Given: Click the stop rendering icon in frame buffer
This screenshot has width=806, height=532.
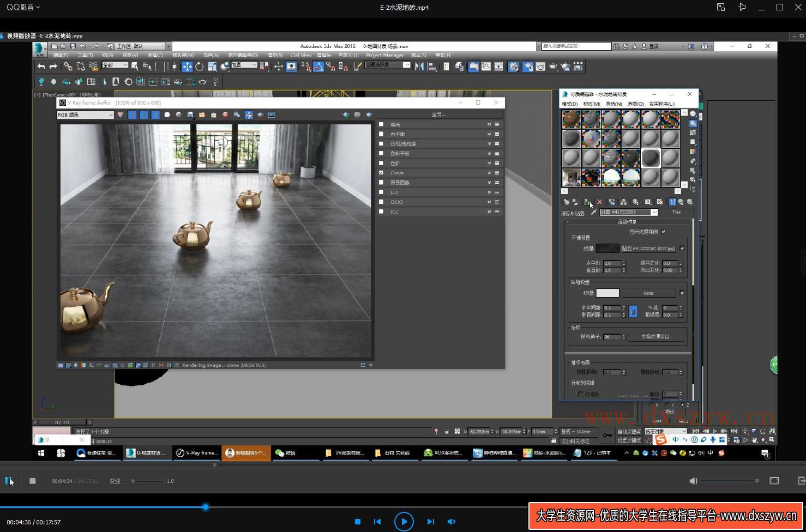Looking at the screenshot, I should coord(357,114).
